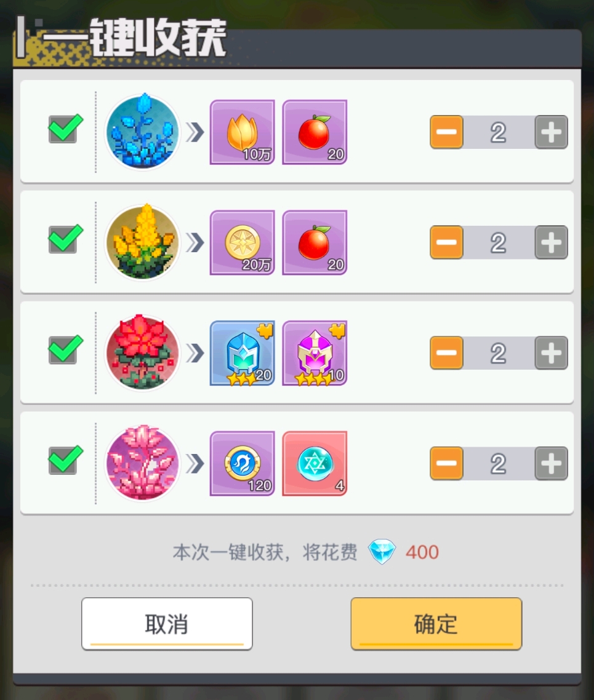Confirm harvest with the 确定 button

pyautogui.click(x=436, y=624)
